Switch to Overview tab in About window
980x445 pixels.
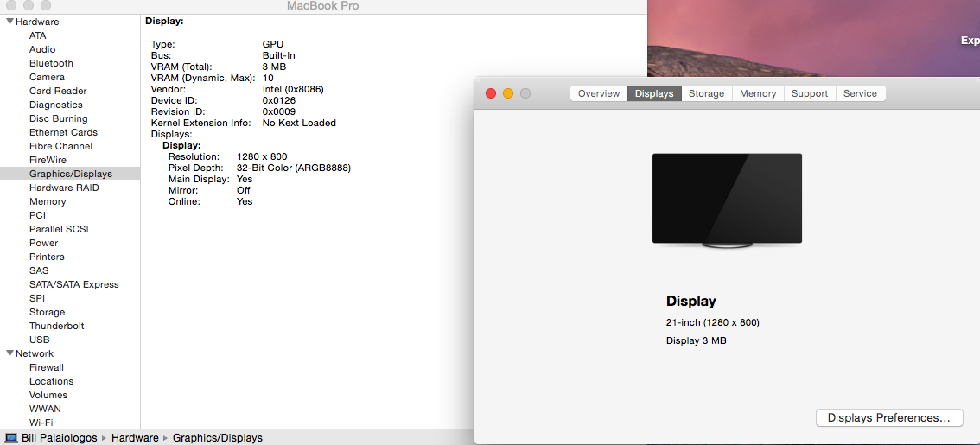pyautogui.click(x=599, y=93)
